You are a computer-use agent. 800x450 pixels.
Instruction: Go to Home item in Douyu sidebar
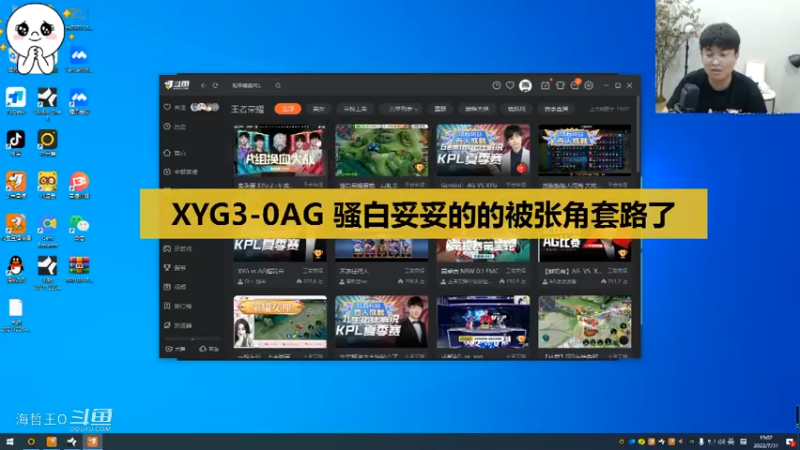click(x=174, y=153)
